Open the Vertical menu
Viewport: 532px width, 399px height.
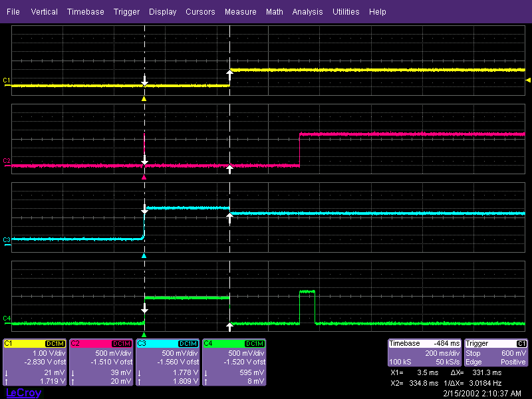(44, 12)
